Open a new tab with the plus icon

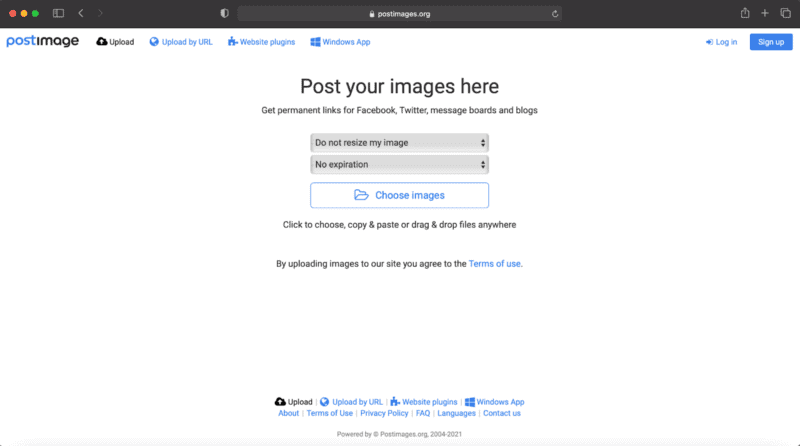pos(765,13)
